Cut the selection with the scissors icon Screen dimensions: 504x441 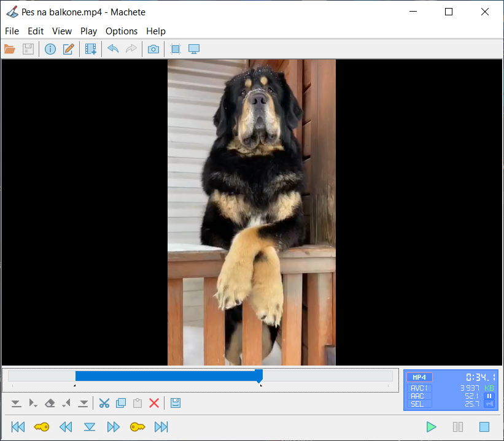pos(104,403)
